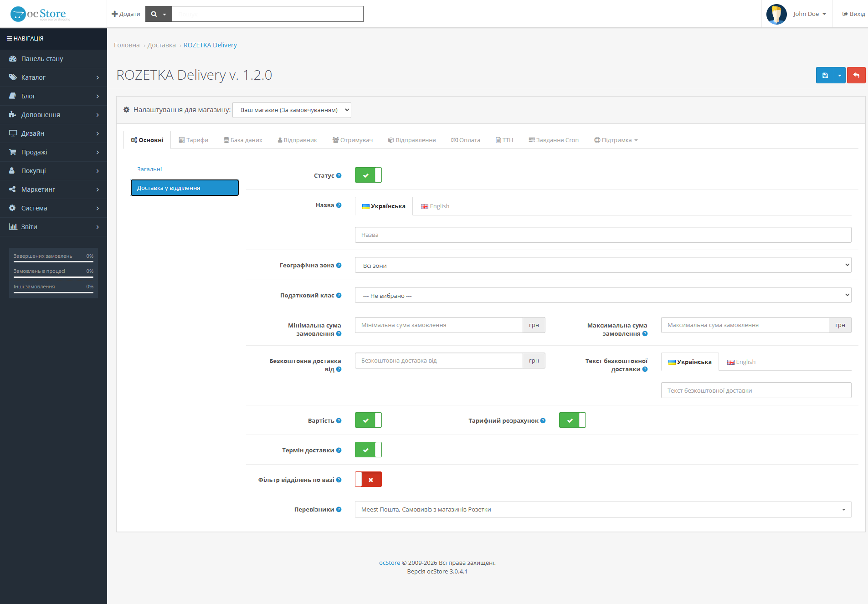This screenshot has height=604, width=868.
Task: Click the Система gear icon in sidebar
Action: (12, 208)
